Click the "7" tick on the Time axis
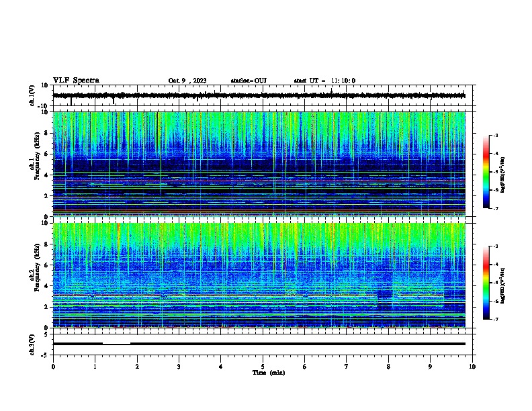532x411 pixels. pos(347,367)
